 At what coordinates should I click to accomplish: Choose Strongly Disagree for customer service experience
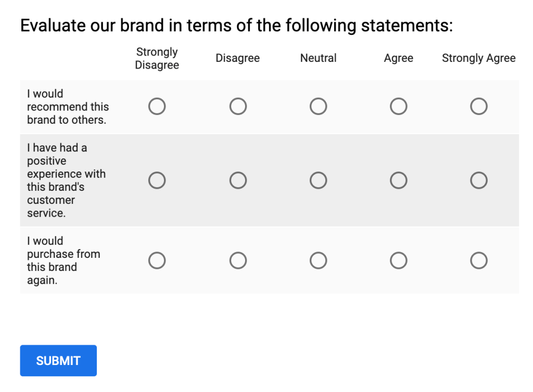tap(157, 180)
